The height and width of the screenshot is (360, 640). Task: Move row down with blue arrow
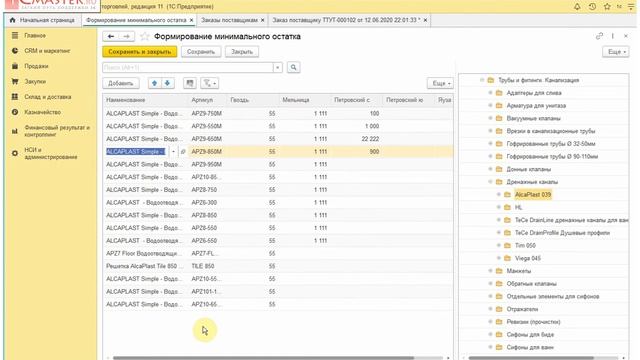point(167,83)
